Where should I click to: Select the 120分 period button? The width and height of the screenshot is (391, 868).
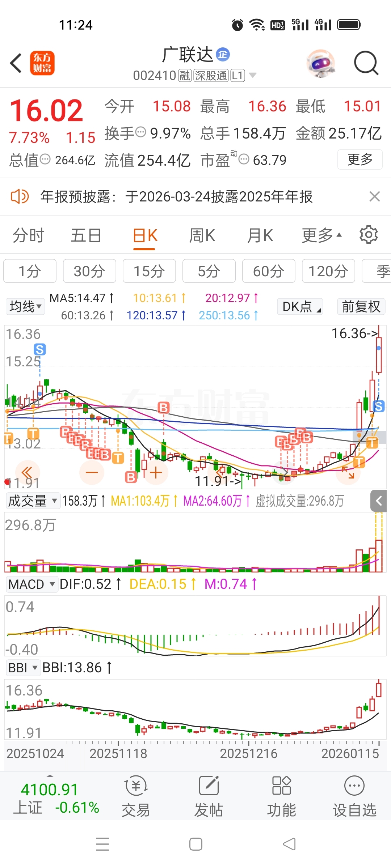tap(328, 271)
